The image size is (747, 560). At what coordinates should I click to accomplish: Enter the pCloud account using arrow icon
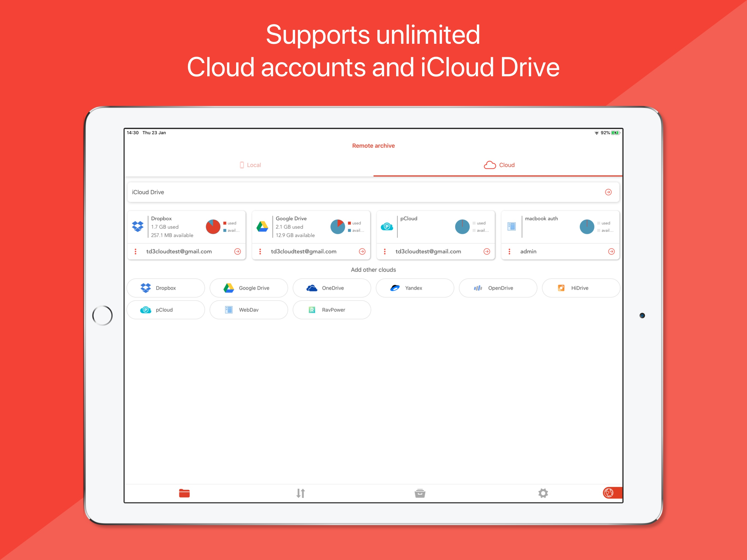[486, 251]
